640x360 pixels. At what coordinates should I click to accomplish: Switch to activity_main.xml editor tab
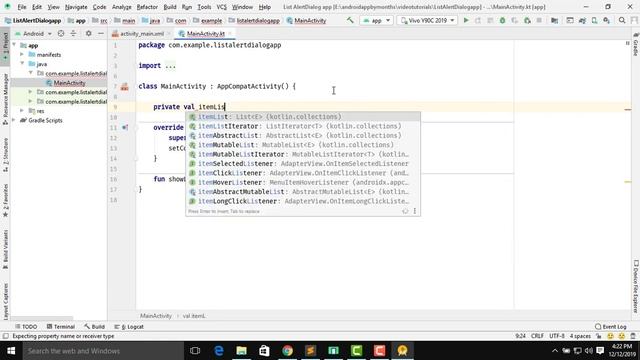(141, 33)
